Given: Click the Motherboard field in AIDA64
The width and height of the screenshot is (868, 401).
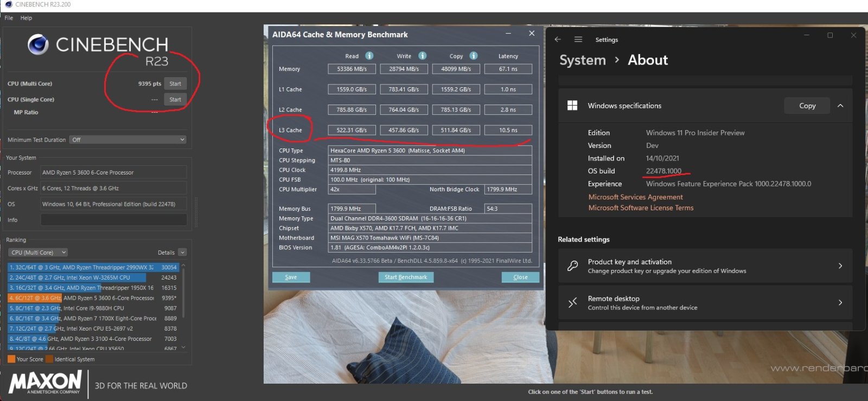Looking at the screenshot, I should point(430,238).
